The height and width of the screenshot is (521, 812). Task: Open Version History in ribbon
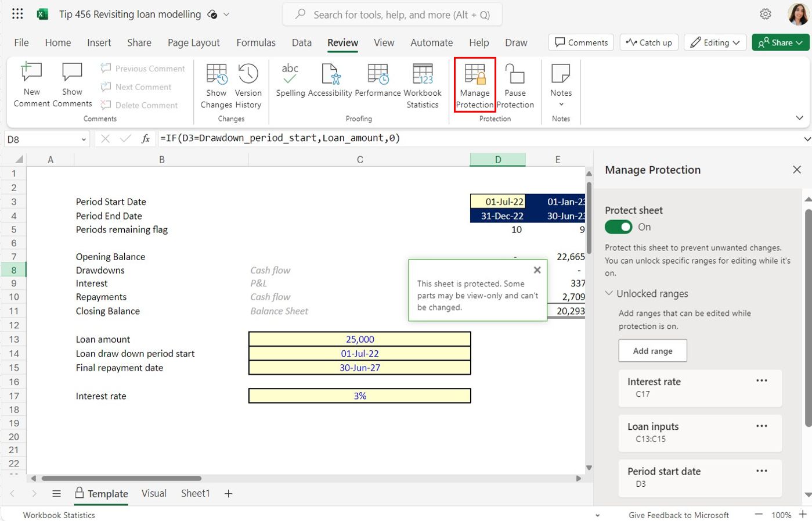coord(248,74)
